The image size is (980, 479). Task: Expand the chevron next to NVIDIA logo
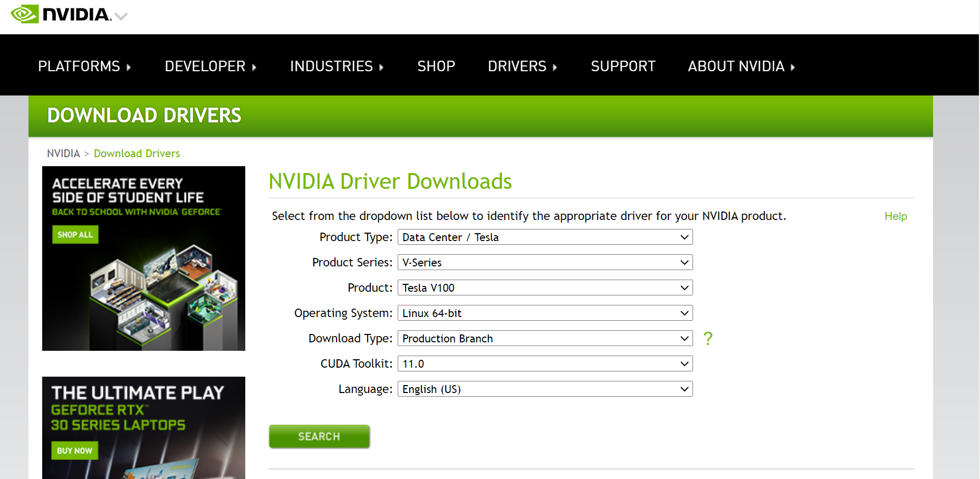click(121, 16)
